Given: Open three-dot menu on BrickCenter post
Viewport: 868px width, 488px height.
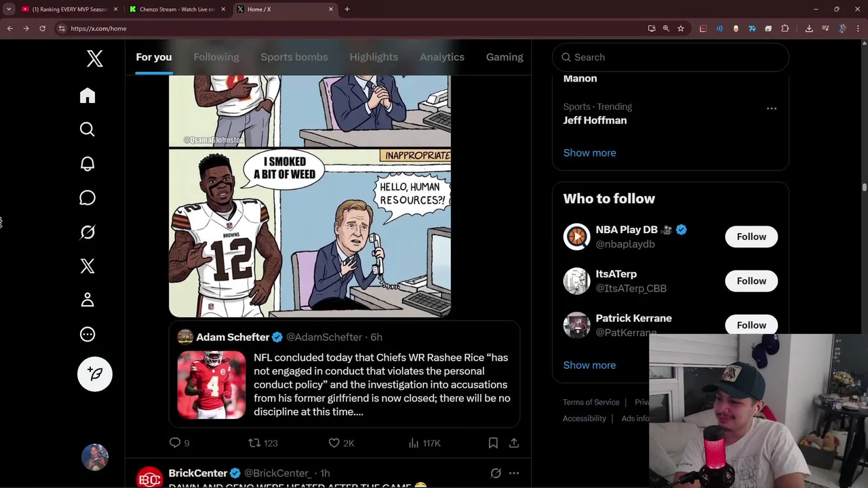Looking at the screenshot, I should point(514,473).
